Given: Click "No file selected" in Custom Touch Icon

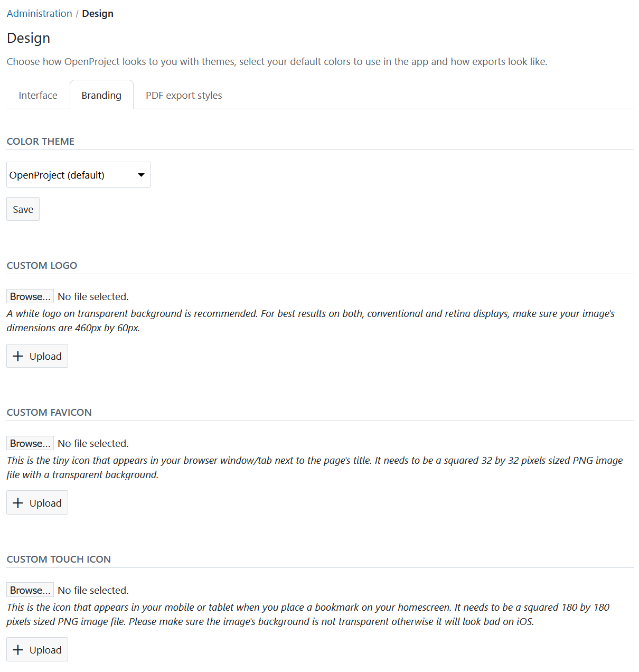Looking at the screenshot, I should click(x=93, y=590).
